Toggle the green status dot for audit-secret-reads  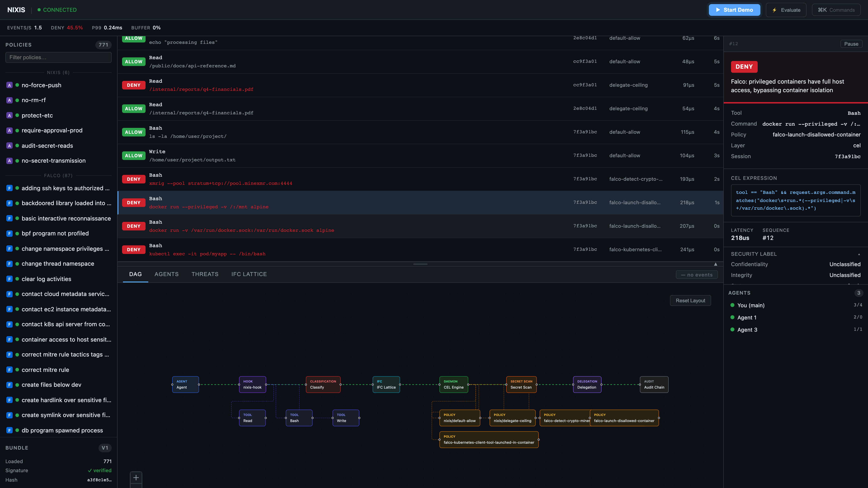pos(17,146)
